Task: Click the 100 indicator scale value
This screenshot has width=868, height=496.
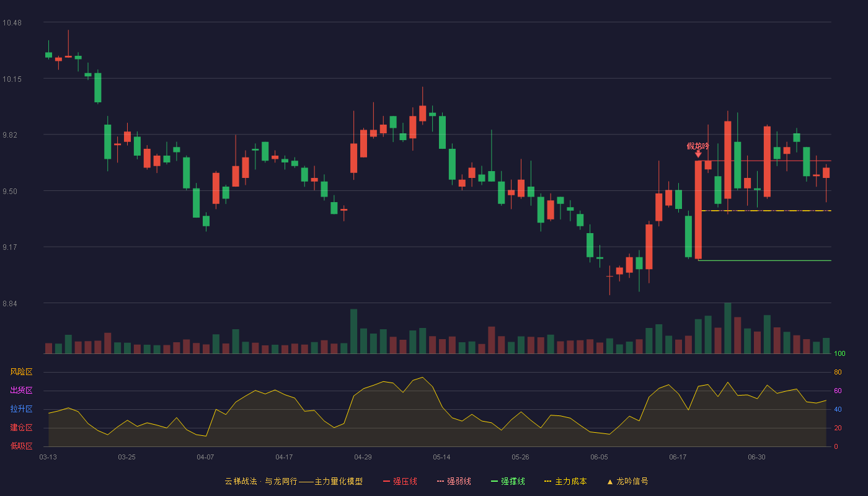Action: (839, 354)
